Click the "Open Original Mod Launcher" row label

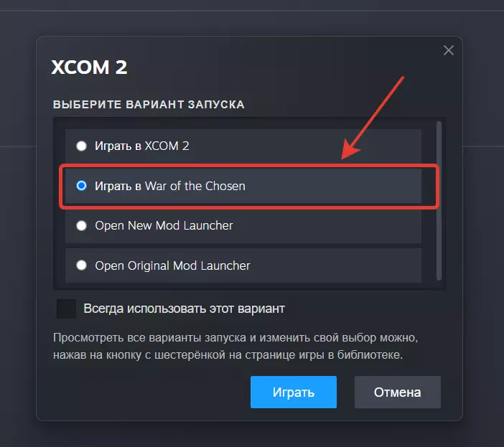[x=172, y=265]
